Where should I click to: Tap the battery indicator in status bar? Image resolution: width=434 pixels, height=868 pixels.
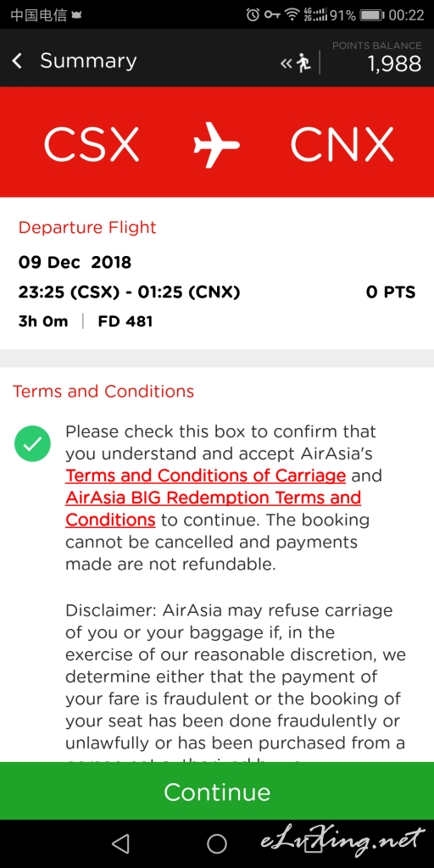tap(372, 15)
